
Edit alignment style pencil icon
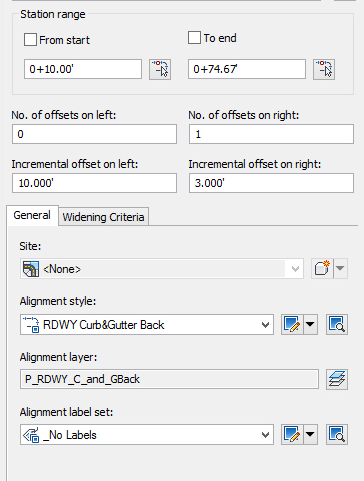point(292,324)
